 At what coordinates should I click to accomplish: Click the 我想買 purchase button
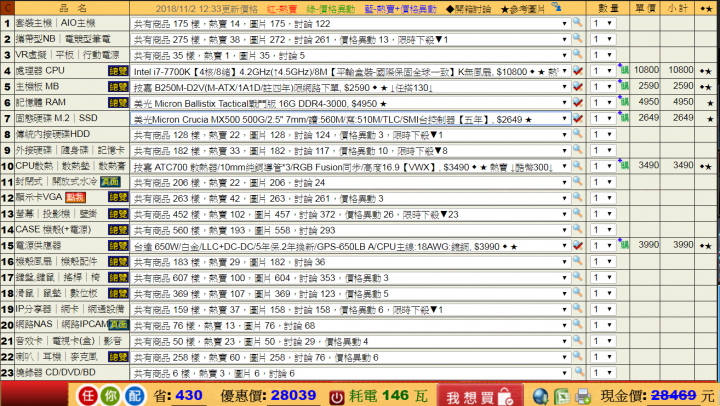pyautogui.click(x=479, y=396)
